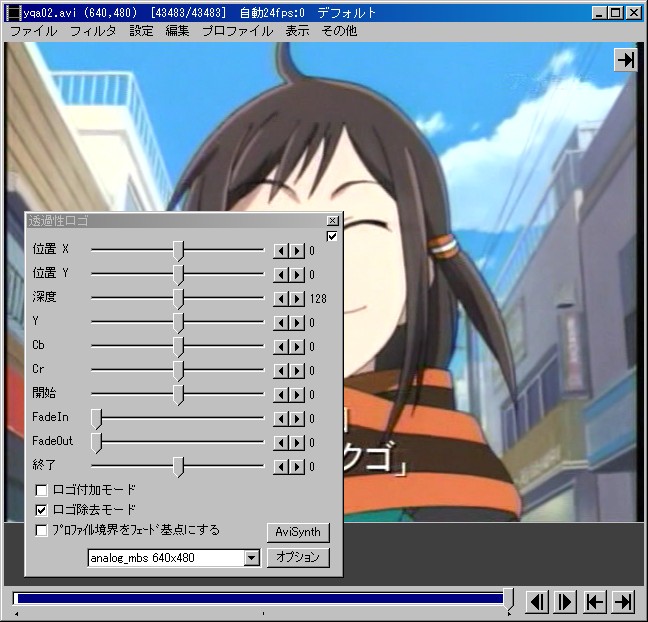Jump to last frame icon over video
Screen dimensions: 648x622
625,60
